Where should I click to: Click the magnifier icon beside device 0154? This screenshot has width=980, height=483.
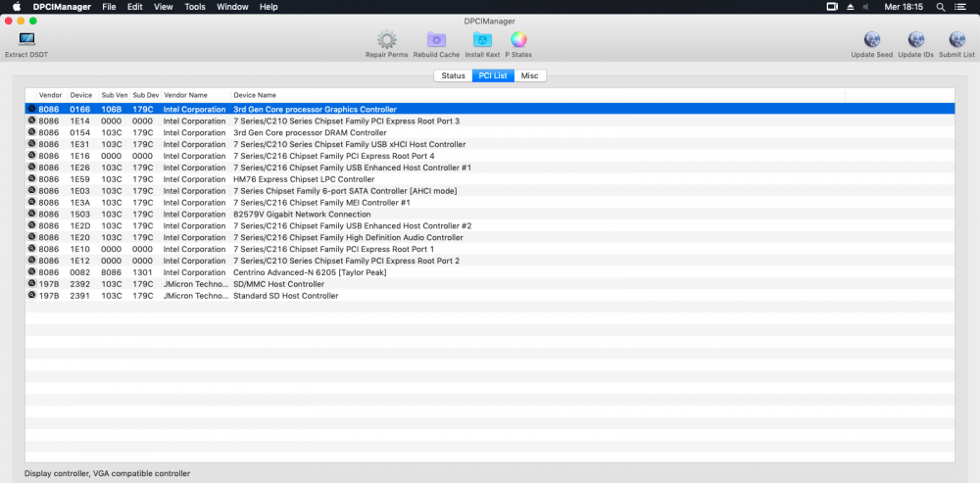coord(31,132)
